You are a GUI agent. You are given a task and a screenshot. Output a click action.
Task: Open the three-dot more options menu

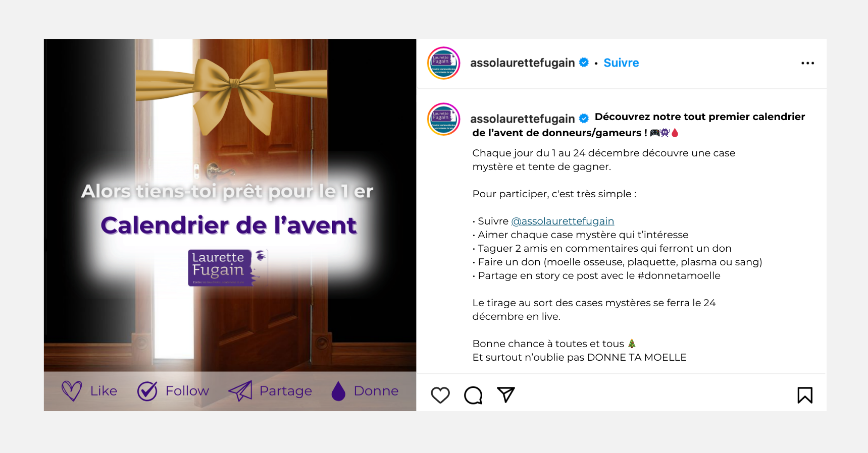tap(807, 63)
